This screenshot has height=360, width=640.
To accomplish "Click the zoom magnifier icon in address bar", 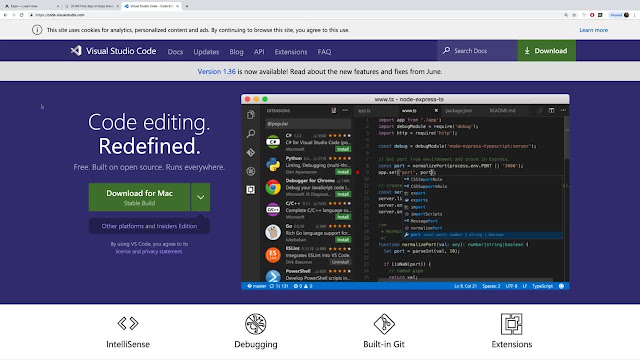I will click(x=566, y=15).
